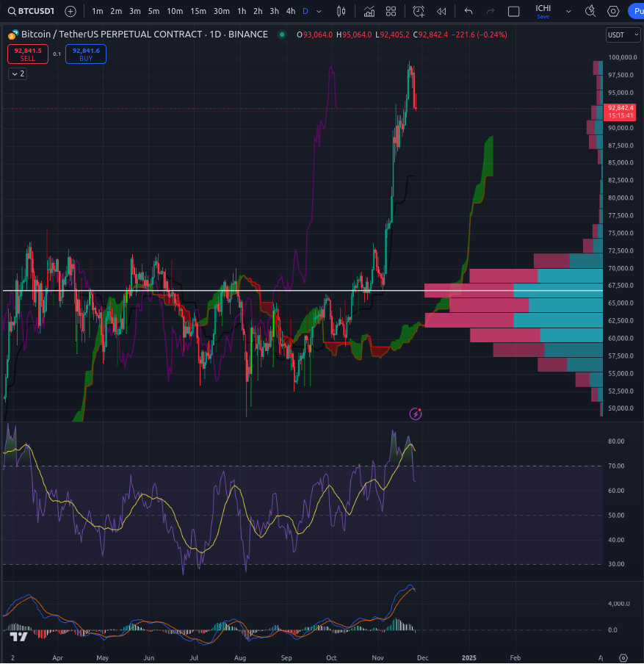Click the RSI 30.00 scale label

click(616, 564)
